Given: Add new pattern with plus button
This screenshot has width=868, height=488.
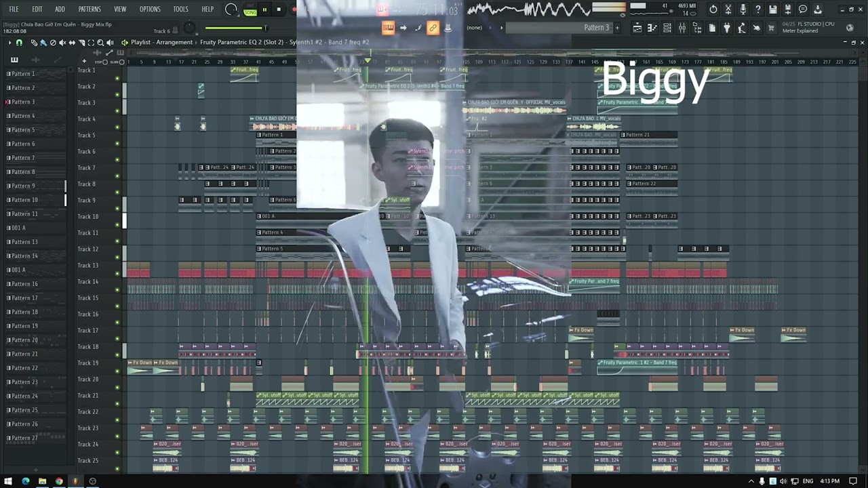Looking at the screenshot, I should tap(617, 28).
